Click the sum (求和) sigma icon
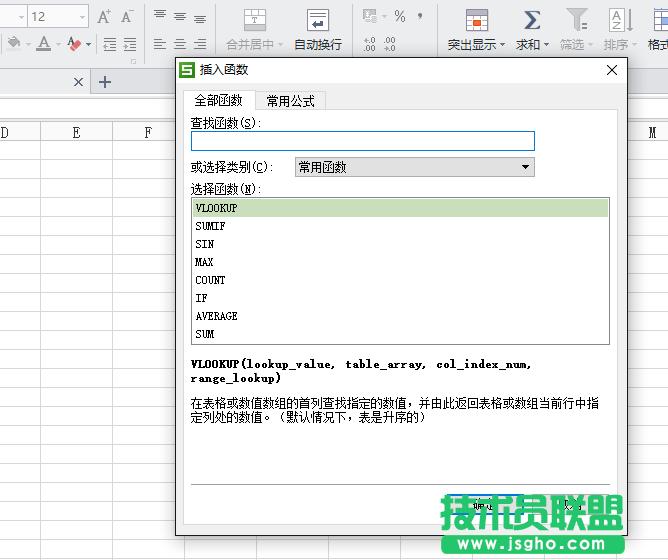The image size is (668, 560). (532, 20)
